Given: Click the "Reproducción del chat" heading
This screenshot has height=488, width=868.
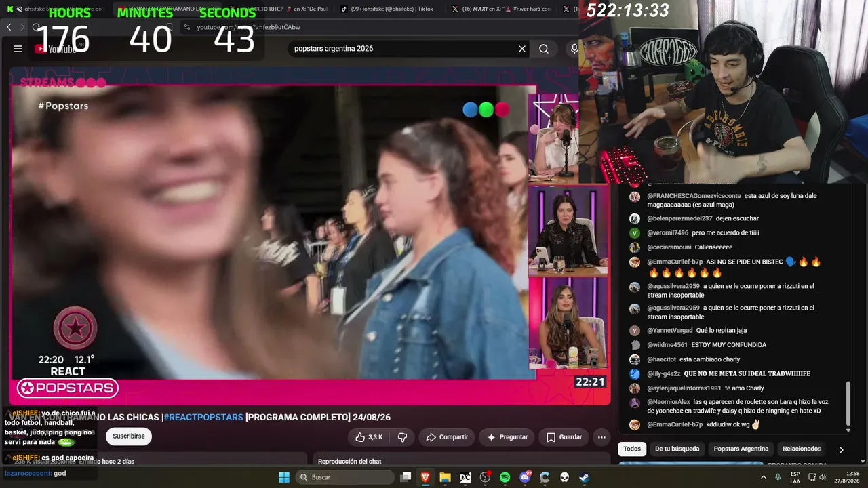Looking at the screenshot, I should [x=350, y=462].
